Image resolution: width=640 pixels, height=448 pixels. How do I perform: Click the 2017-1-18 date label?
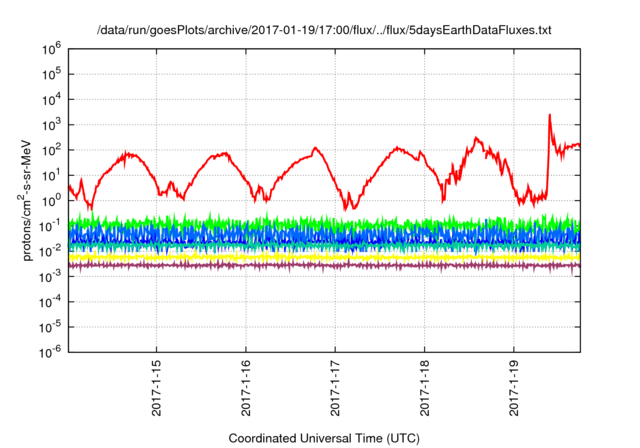pyautogui.click(x=424, y=388)
